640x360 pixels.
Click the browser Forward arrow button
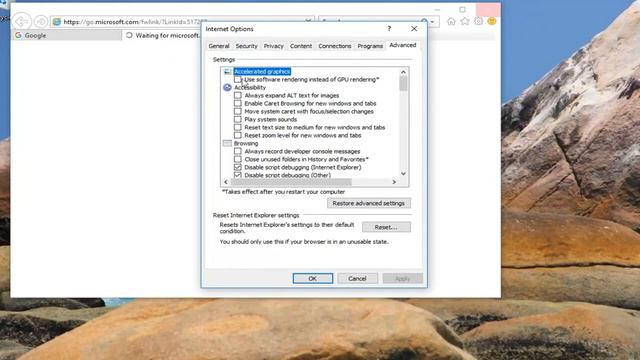[41, 21]
